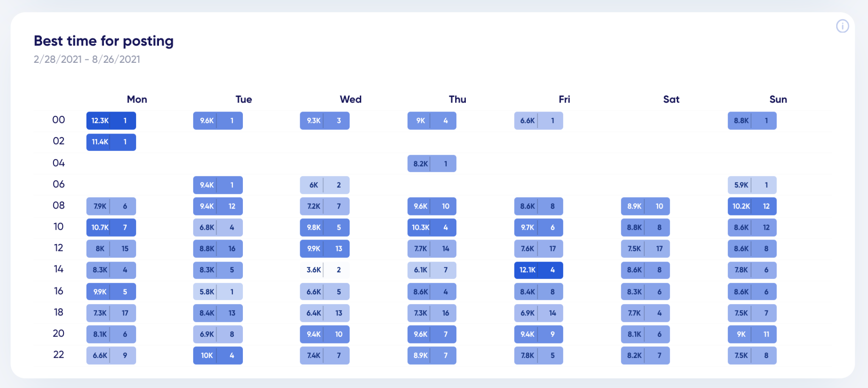Select Saturday 08 cell showing 8.9K

coord(645,206)
